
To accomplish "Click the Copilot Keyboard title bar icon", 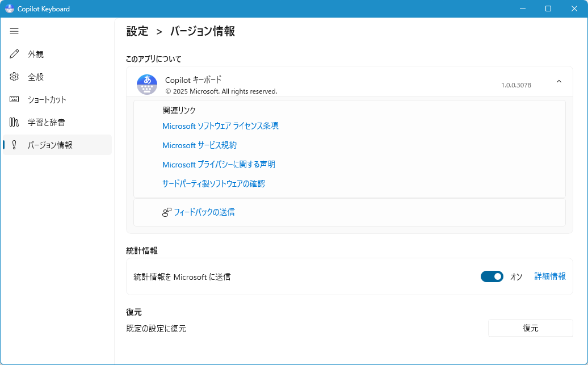I will point(9,9).
